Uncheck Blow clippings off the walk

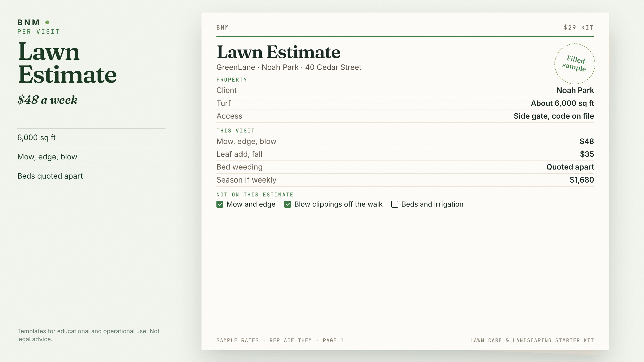pyautogui.click(x=288, y=204)
